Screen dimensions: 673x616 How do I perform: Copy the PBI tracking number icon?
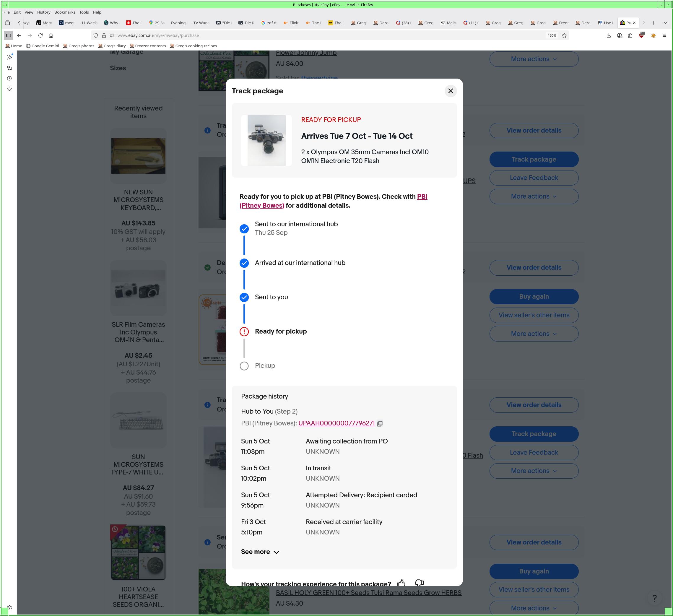(x=380, y=423)
